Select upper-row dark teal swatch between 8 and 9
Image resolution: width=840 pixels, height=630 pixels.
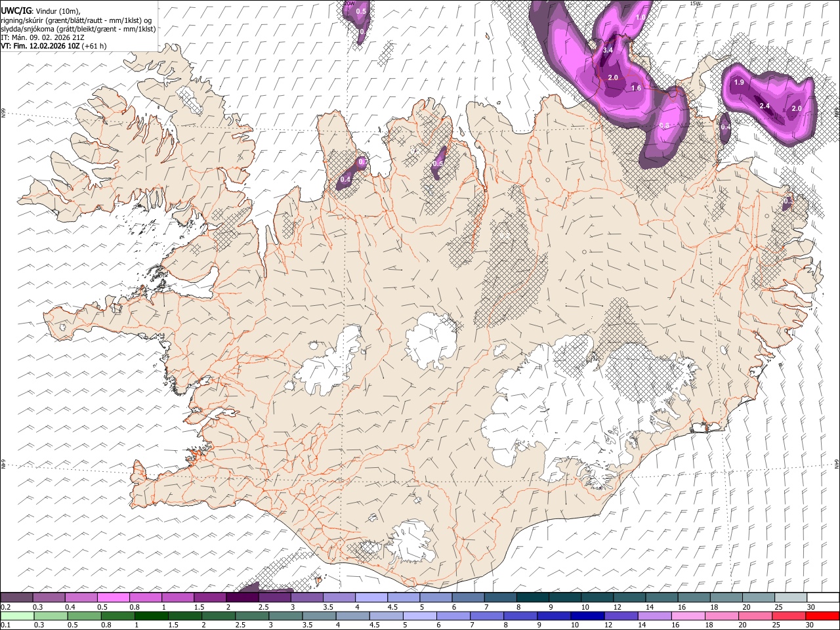tap(532, 597)
